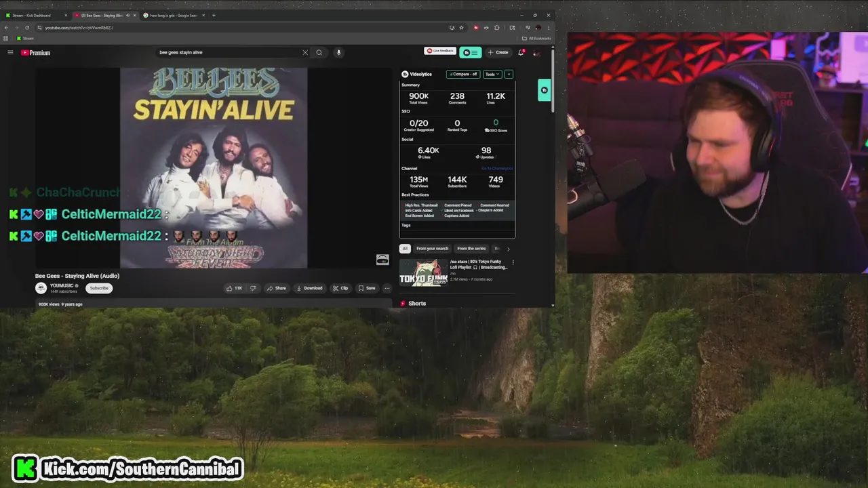Open All Bookmarks folder
This screenshot has height=488, width=868.
[536, 38]
